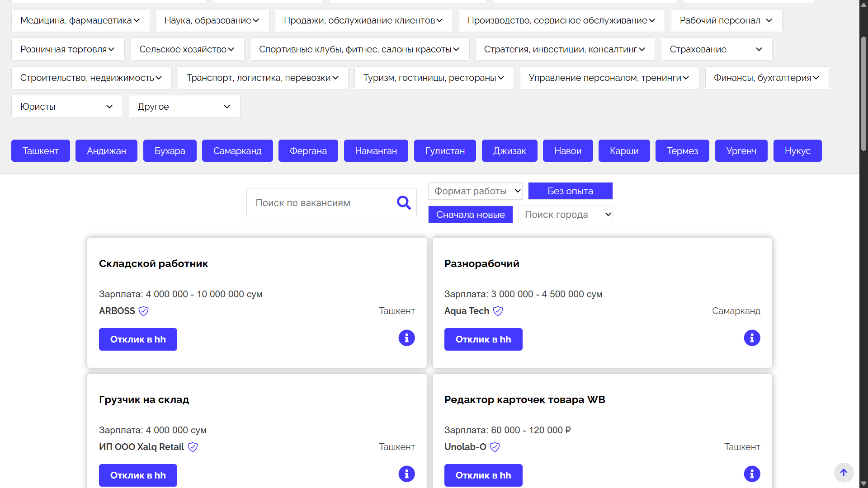Image resolution: width=868 pixels, height=488 pixels.
Task: Toggle the Сначала новые sorting
Action: [470, 215]
